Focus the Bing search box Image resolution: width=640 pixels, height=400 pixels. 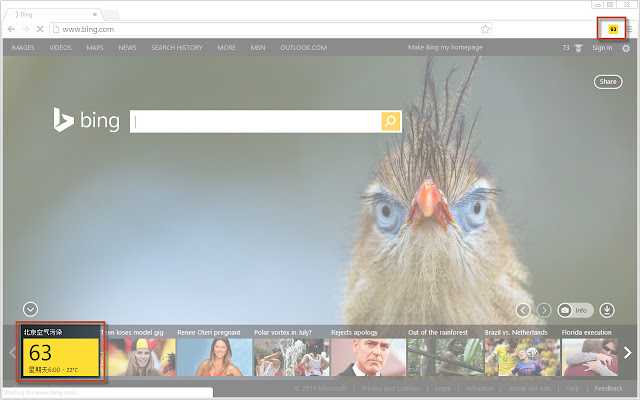tap(256, 121)
